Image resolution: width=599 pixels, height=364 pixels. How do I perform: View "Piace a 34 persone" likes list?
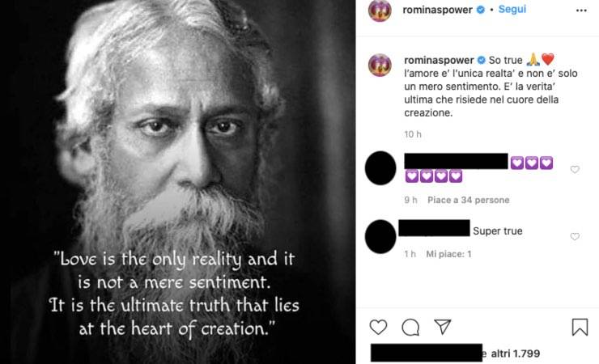click(469, 200)
